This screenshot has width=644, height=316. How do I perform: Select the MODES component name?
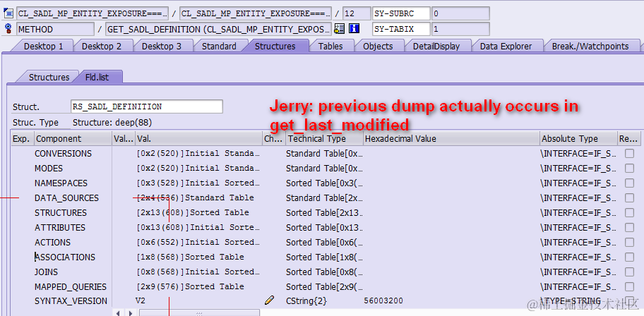click(49, 169)
